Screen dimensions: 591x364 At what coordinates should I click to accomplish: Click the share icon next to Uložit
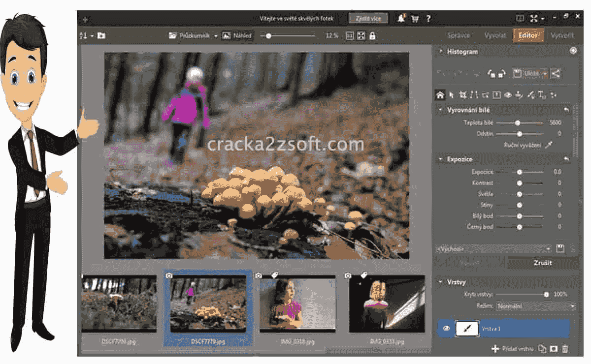click(x=556, y=74)
